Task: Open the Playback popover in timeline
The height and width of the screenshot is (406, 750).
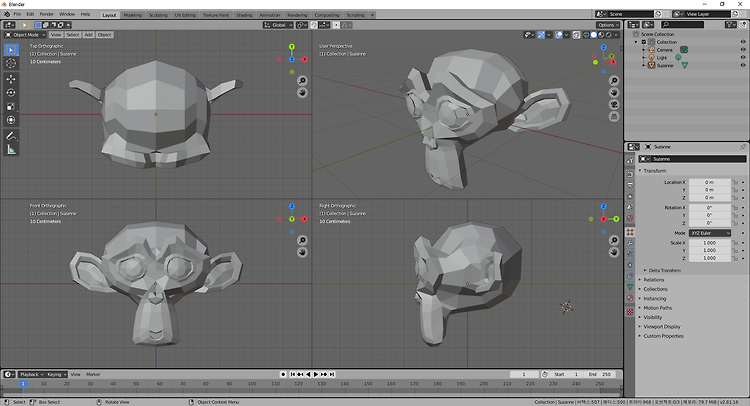Action: [x=32, y=374]
